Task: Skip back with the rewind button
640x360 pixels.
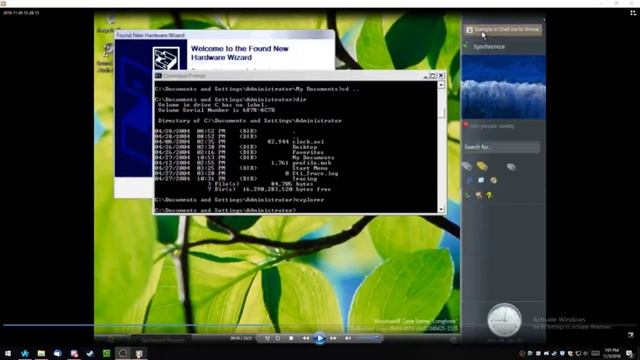Action: coord(305,338)
